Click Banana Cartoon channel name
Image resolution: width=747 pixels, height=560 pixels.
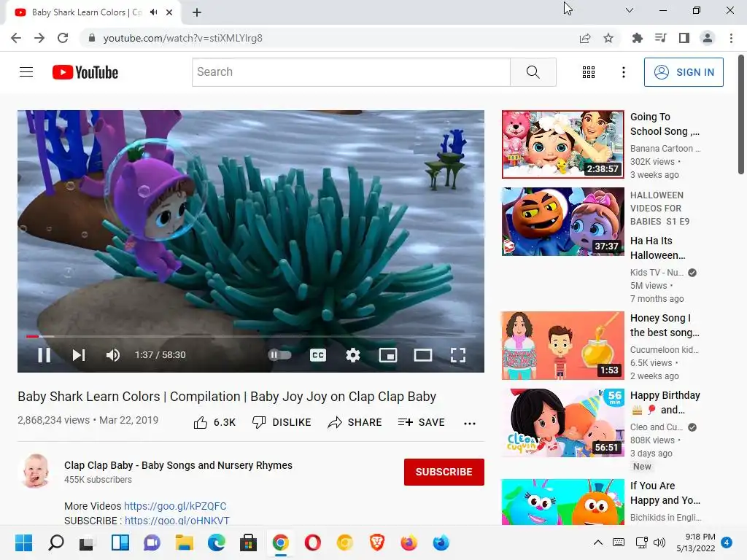[x=665, y=149]
